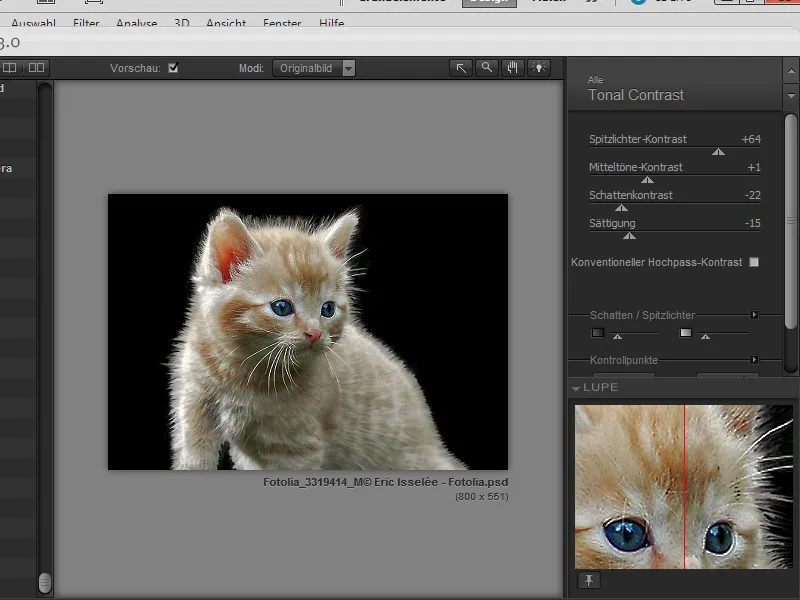Viewport: 800px width, 600px height.
Task: Toggle the Vorschau preview checkbox
Action: click(173, 68)
